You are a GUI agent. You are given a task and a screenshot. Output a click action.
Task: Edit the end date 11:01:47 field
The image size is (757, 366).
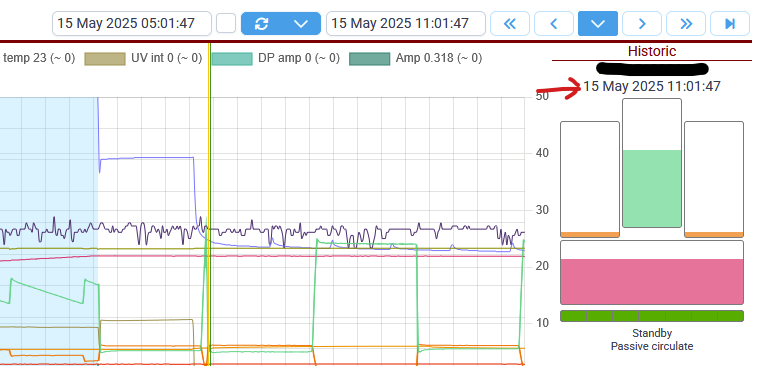(406, 24)
